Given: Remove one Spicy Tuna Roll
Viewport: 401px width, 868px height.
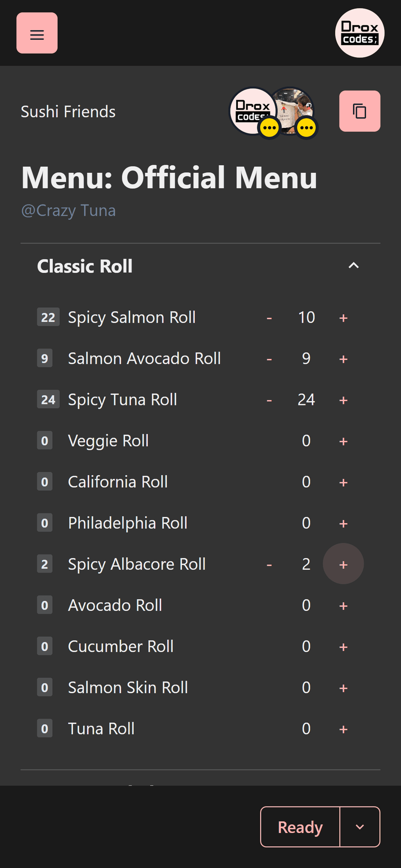Looking at the screenshot, I should point(269,400).
